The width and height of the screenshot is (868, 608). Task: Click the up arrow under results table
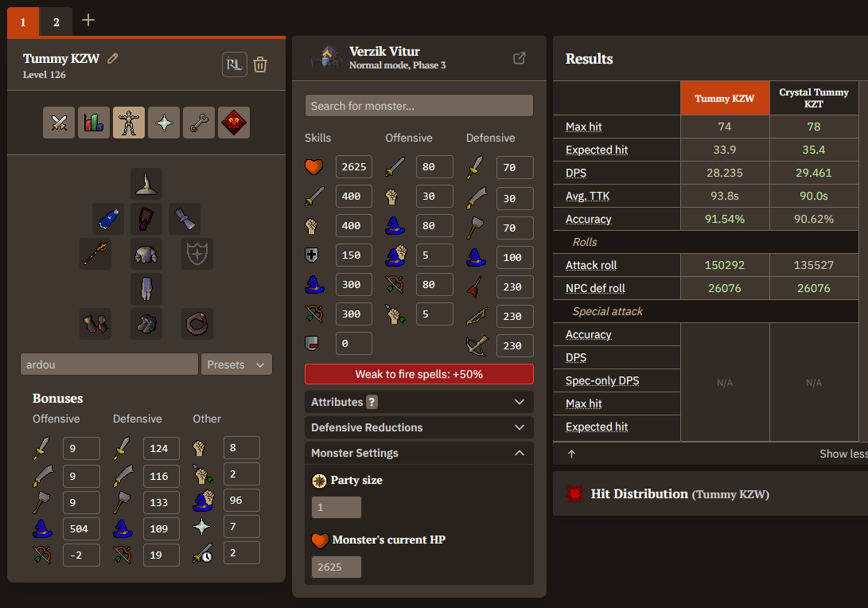pos(572,454)
